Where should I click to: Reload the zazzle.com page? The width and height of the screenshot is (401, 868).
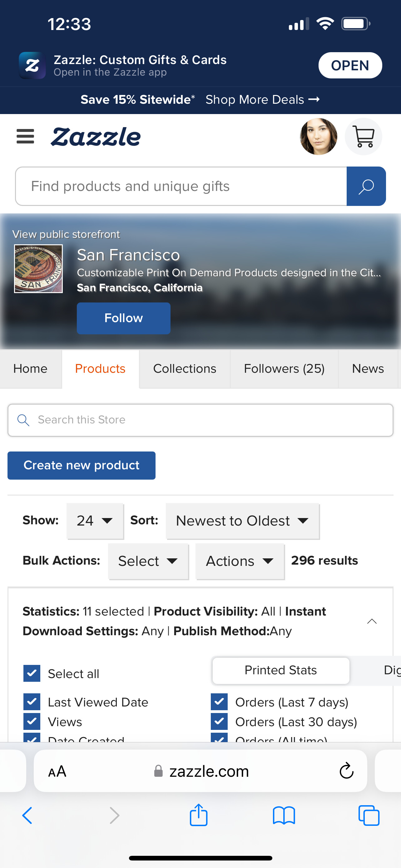click(346, 771)
